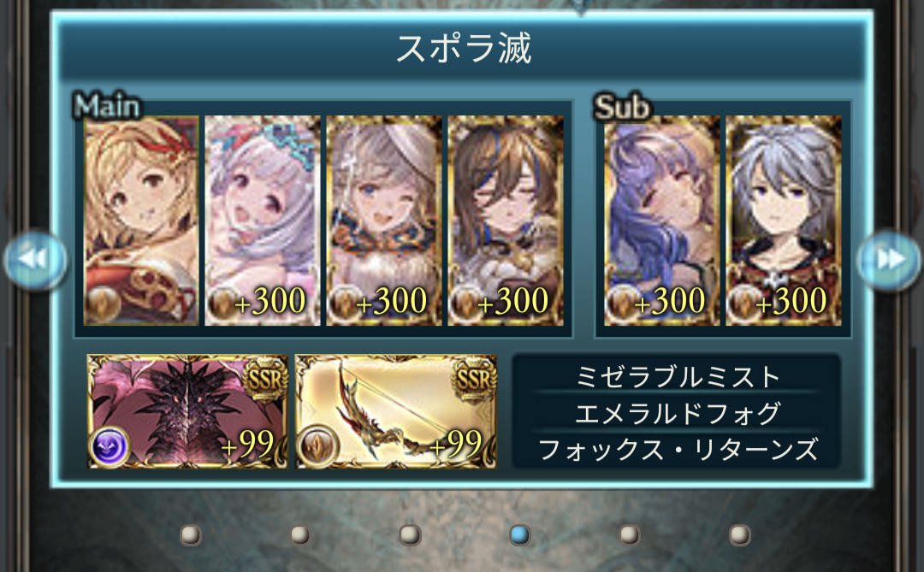Select the blonde main character portrait
This screenshot has width=924, height=572.
pos(141,221)
